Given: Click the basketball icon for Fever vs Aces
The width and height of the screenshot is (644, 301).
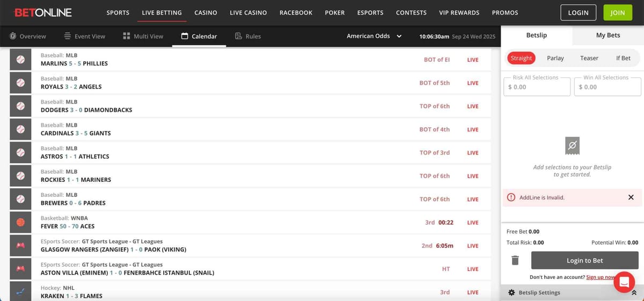Looking at the screenshot, I should point(20,222).
